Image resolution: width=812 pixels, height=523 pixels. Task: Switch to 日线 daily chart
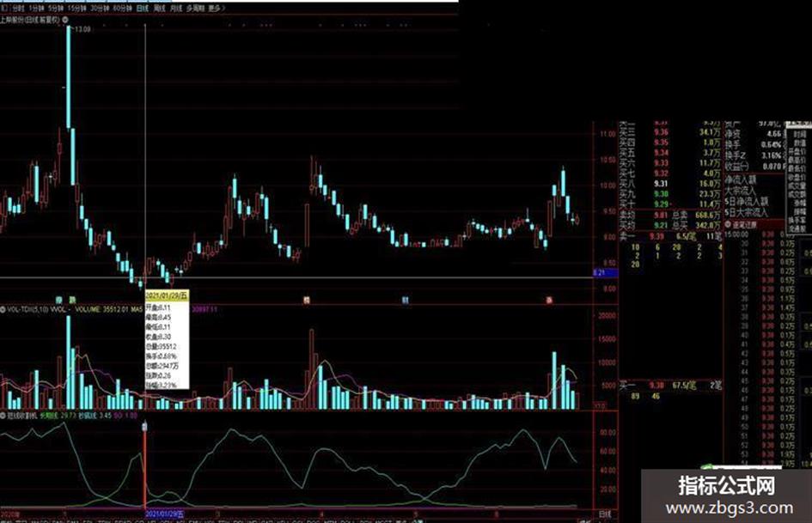143,9
